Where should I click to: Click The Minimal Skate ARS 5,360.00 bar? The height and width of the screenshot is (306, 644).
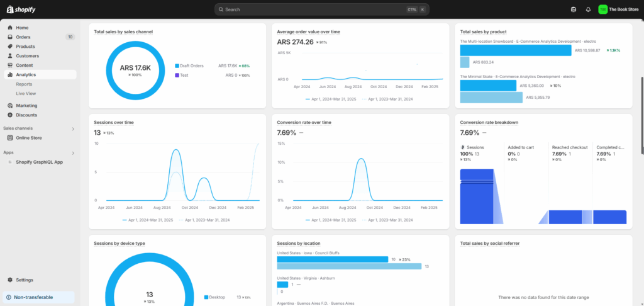point(488,86)
